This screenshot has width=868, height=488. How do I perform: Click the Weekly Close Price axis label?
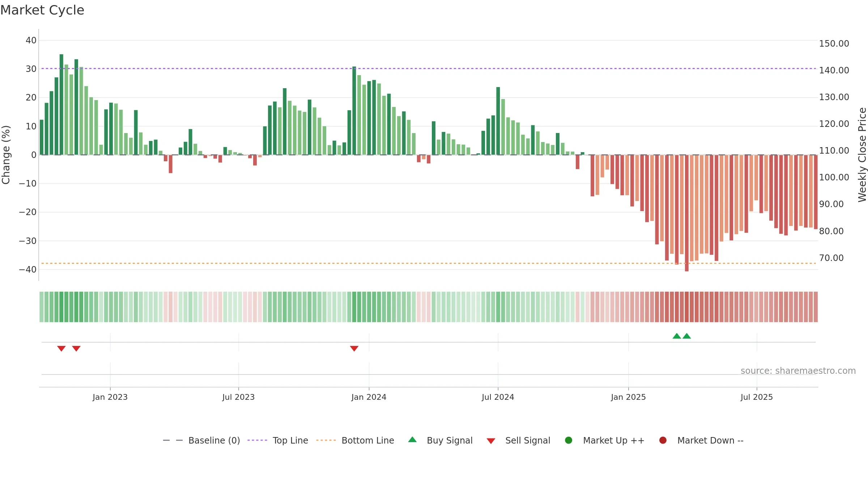coord(862,155)
